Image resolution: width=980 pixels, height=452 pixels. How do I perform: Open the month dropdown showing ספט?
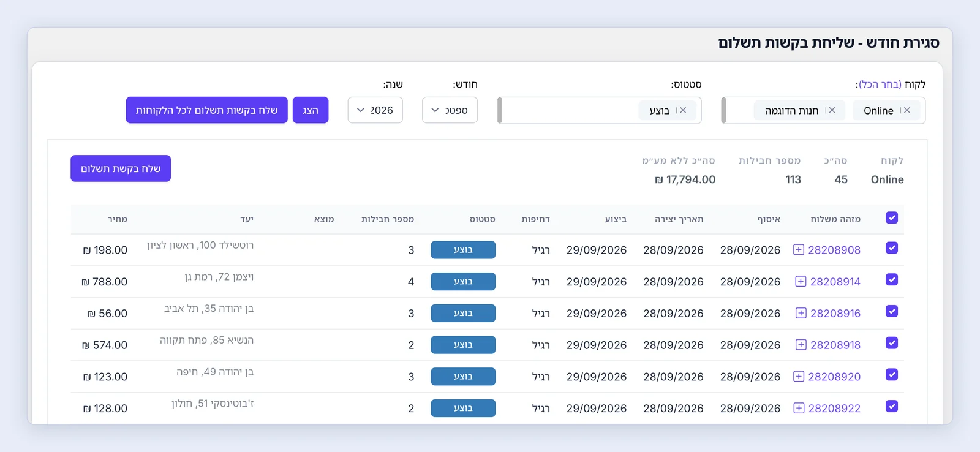pos(450,110)
